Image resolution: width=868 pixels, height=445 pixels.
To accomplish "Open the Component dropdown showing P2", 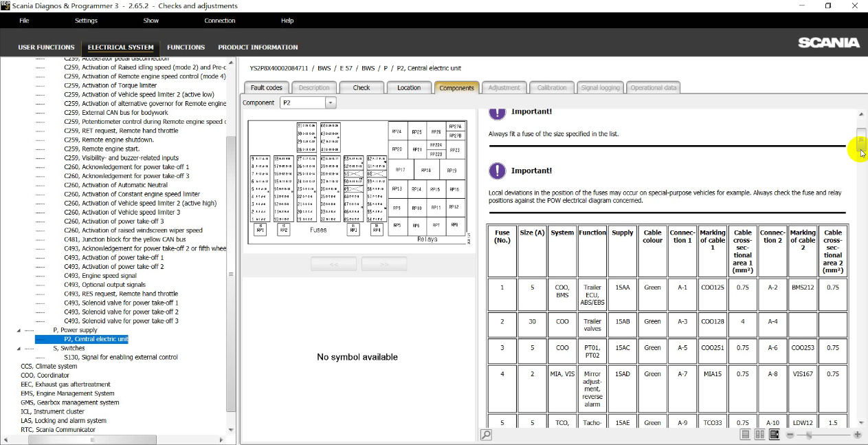I will coord(331,102).
